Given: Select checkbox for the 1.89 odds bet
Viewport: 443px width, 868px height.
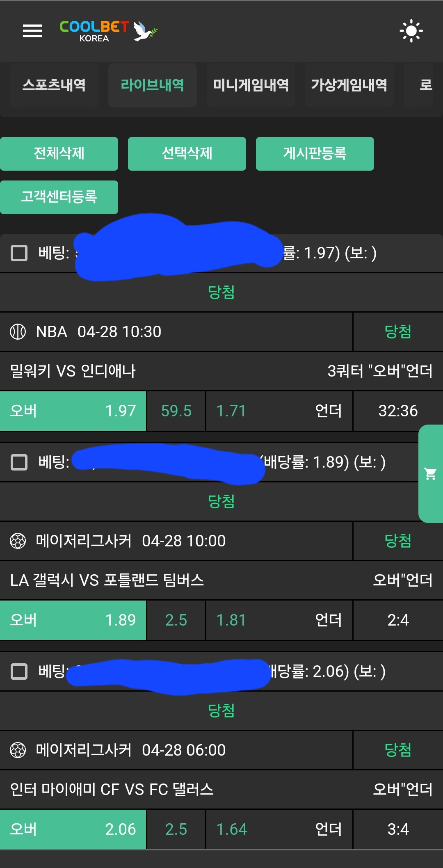Looking at the screenshot, I should pos(19,462).
